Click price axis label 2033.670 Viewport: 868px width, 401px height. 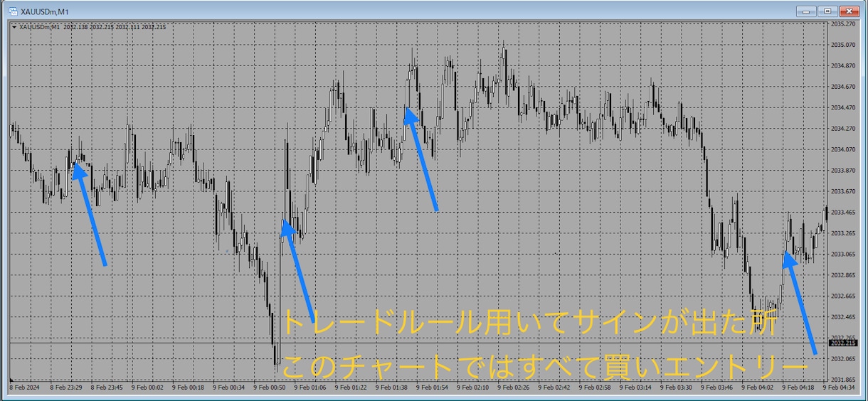[843, 191]
